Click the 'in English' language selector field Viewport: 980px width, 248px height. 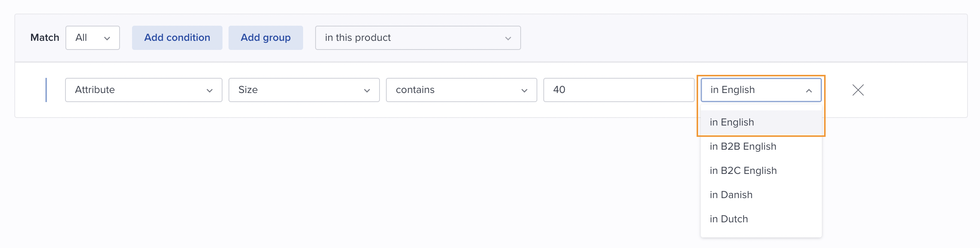[x=761, y=90]
